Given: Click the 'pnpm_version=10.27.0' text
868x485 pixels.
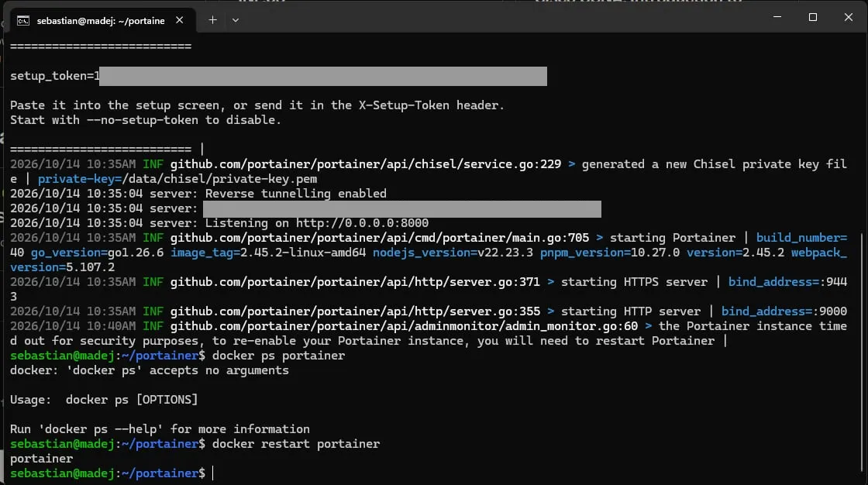Looking at the screenshot, I should pyautogui.click(x=609, y=253).
